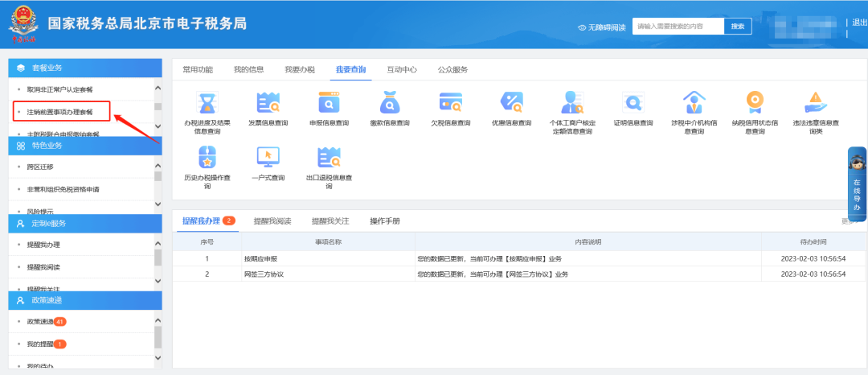Viewport: 868px width, 375px height.
Task: Open 注销前置事项办理套餐 in sidebar
Action: (59, 112)
